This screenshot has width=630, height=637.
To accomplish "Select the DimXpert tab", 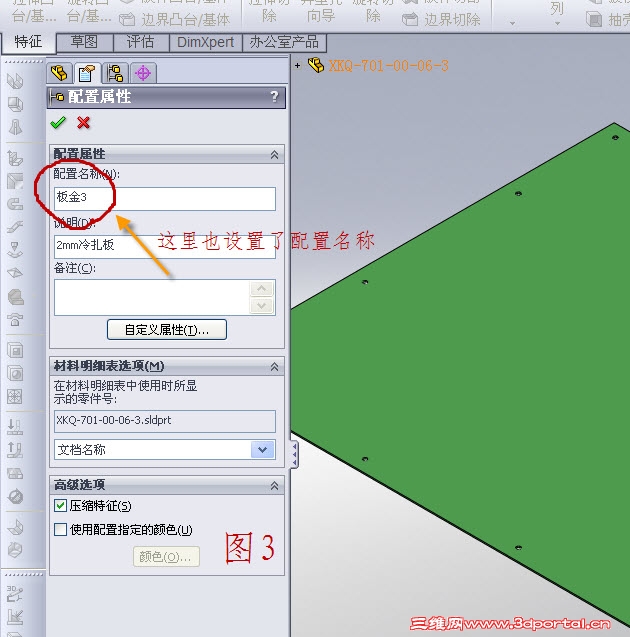I will tap(206, 42).
